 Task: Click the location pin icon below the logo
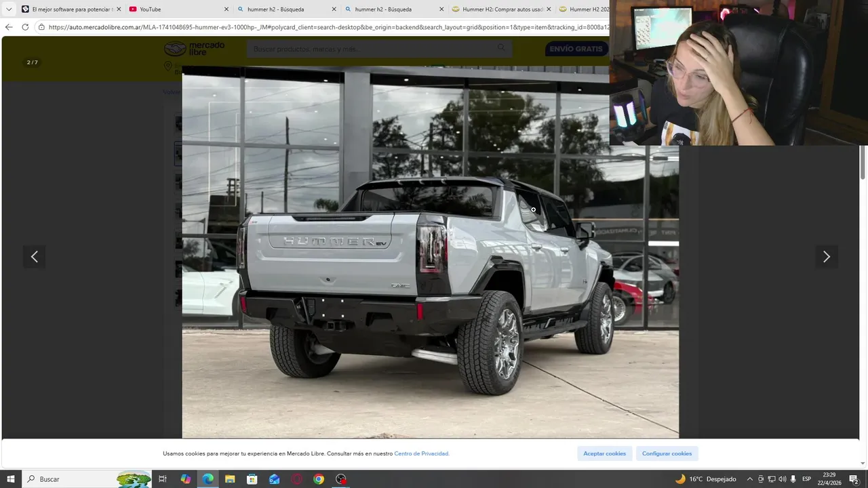(x=167, y=66)
